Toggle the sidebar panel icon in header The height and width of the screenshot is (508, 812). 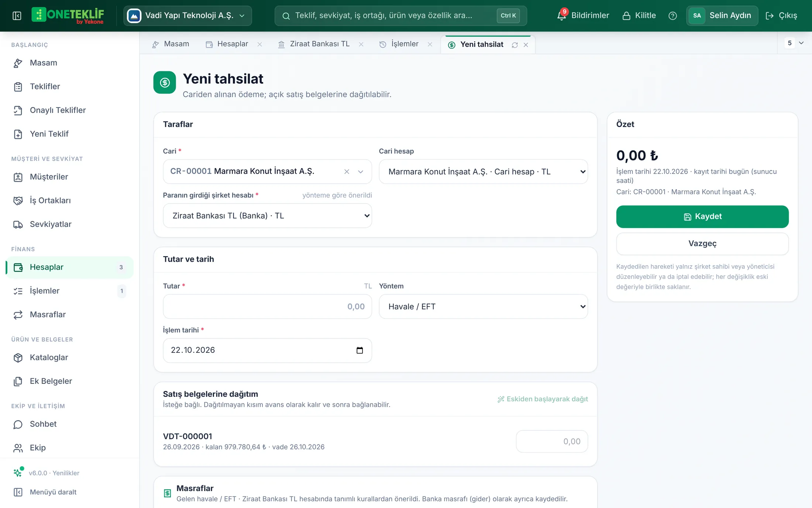click(x=17, y=16)
